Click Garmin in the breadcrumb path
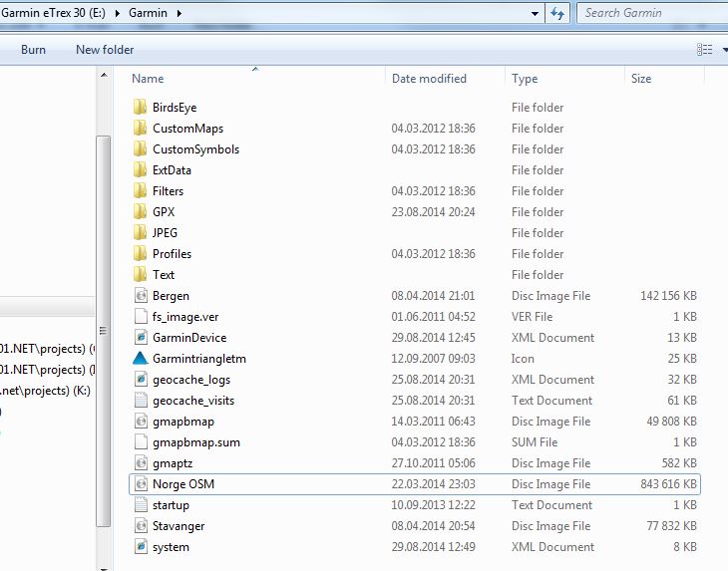 point(148,13)
